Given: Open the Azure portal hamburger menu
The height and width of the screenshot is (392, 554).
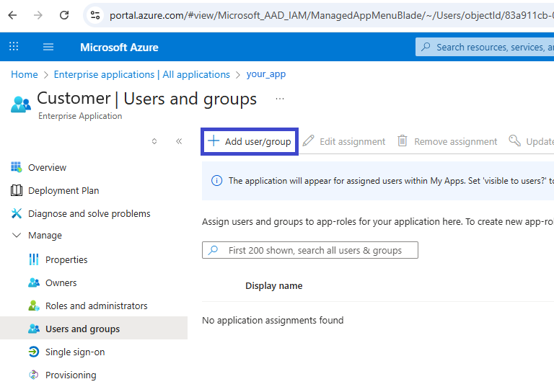Looking at the screenshot, I should click(x=48, y=47).
